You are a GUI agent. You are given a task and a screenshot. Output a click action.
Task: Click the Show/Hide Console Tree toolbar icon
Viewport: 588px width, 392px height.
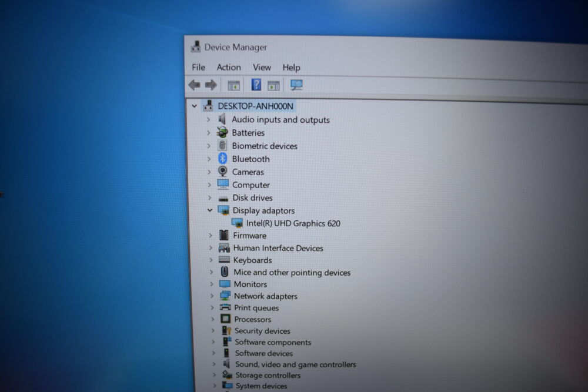233,86
